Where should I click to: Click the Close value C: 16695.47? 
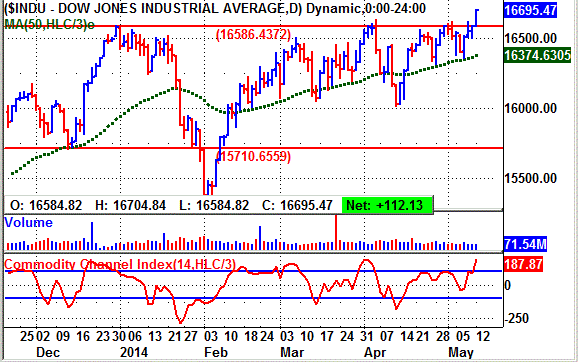click(x=297, y=205)
